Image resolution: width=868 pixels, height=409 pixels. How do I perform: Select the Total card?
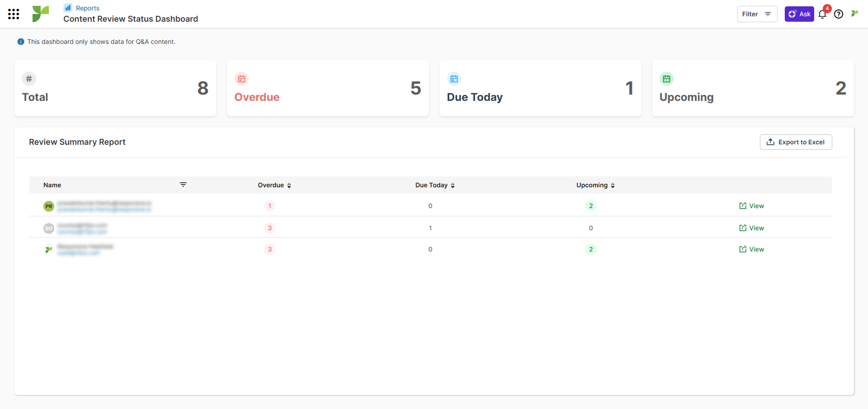(115, 88)
